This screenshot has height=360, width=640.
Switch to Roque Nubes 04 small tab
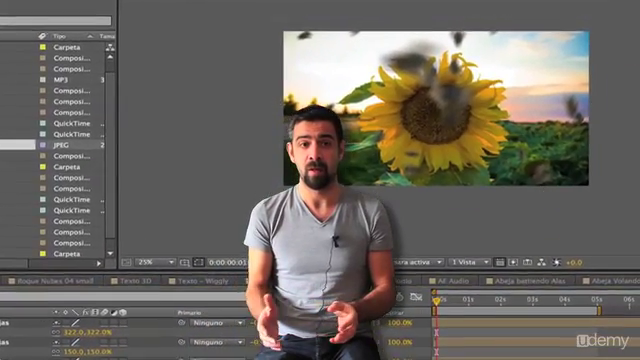(x=51, y=281)
